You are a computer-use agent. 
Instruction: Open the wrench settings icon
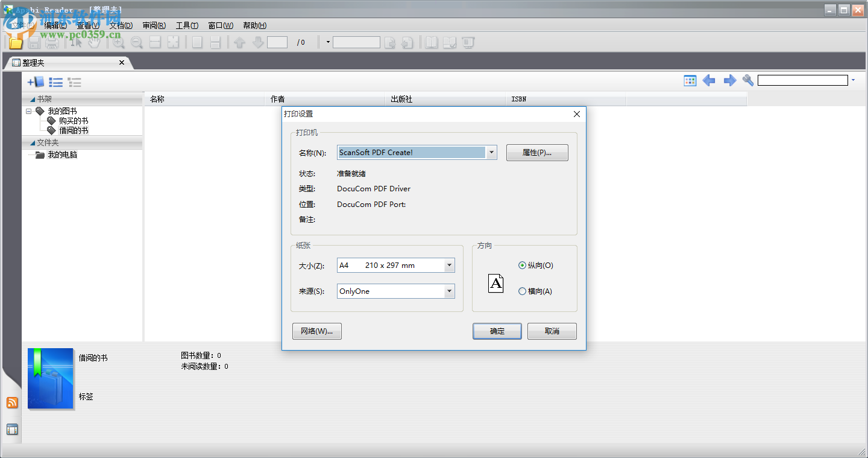pos(747,80)
